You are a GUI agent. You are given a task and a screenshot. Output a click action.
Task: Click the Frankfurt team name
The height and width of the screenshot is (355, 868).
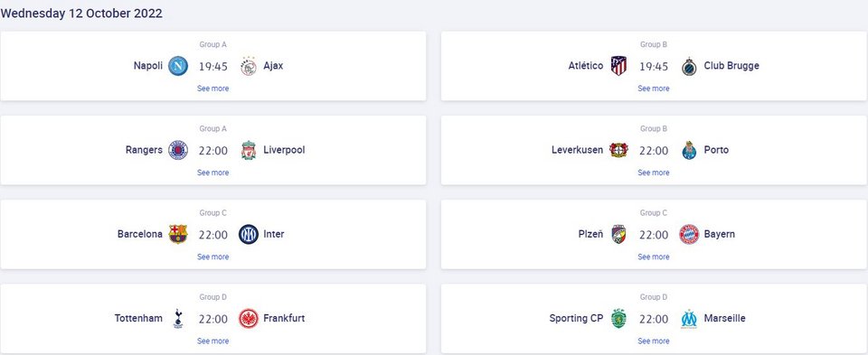click(x=284, y=318)
